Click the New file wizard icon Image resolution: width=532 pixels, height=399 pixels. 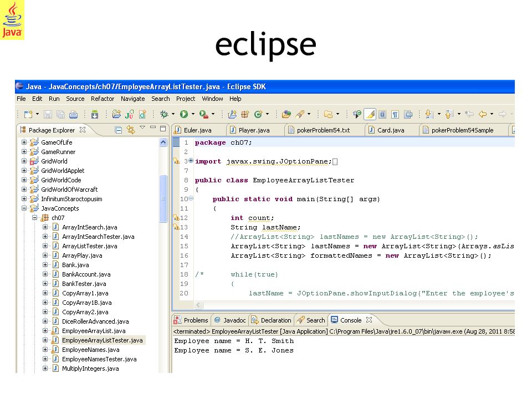click(x=28, y=114)
